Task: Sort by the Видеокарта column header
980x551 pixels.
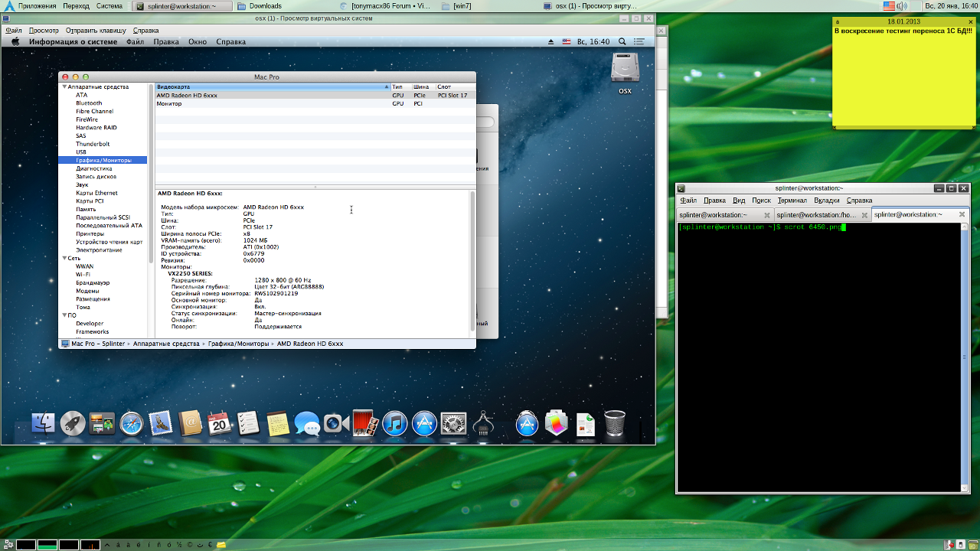Action: (273, 87)
